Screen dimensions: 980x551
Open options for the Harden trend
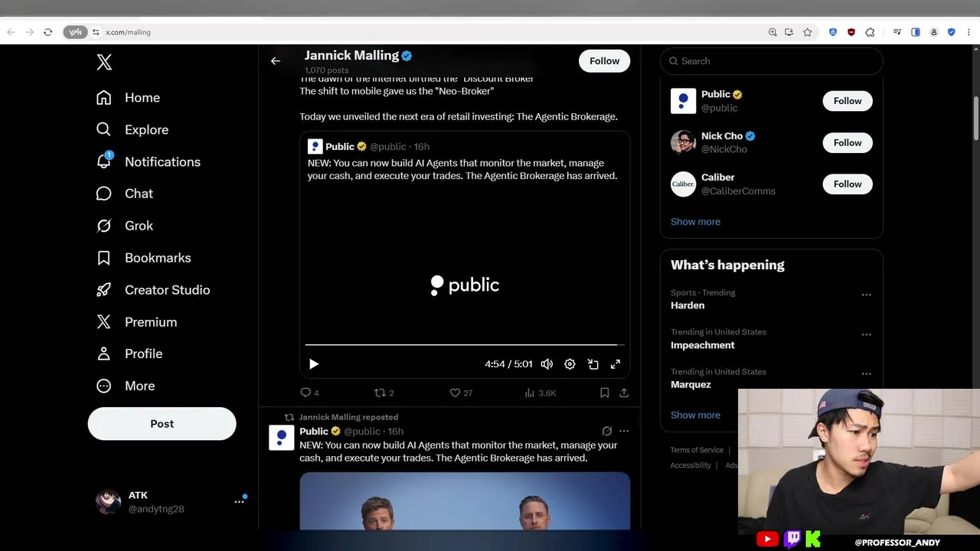(x=866, y=295)
